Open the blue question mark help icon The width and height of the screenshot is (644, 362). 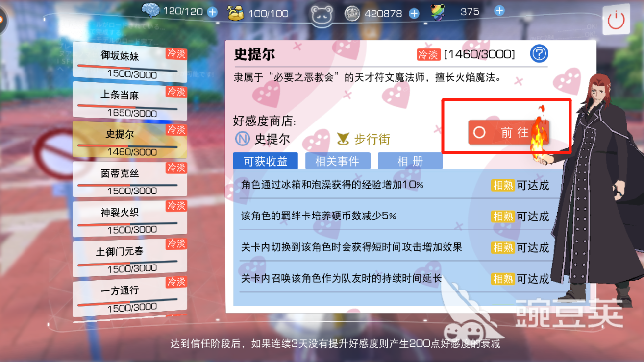coord(539,53)
